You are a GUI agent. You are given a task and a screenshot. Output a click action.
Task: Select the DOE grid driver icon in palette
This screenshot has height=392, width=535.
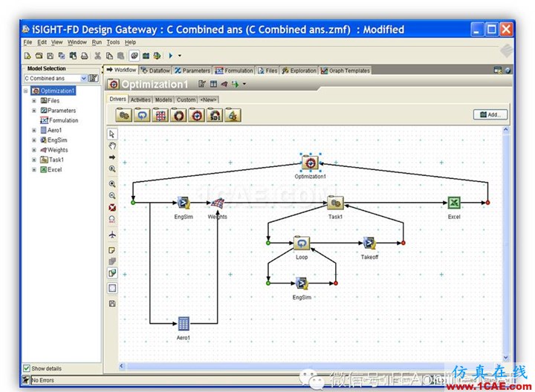pyautogui.click(x=160, y=115)
